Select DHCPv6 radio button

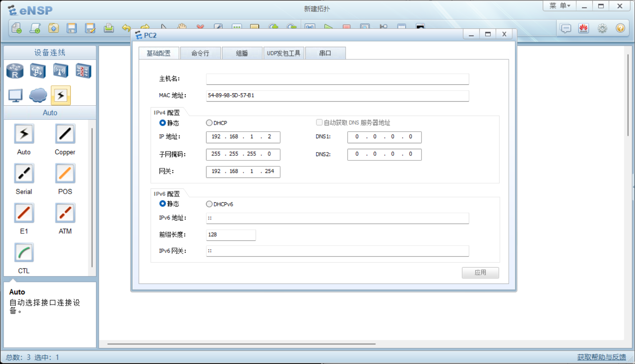click(x=209, y=204)
